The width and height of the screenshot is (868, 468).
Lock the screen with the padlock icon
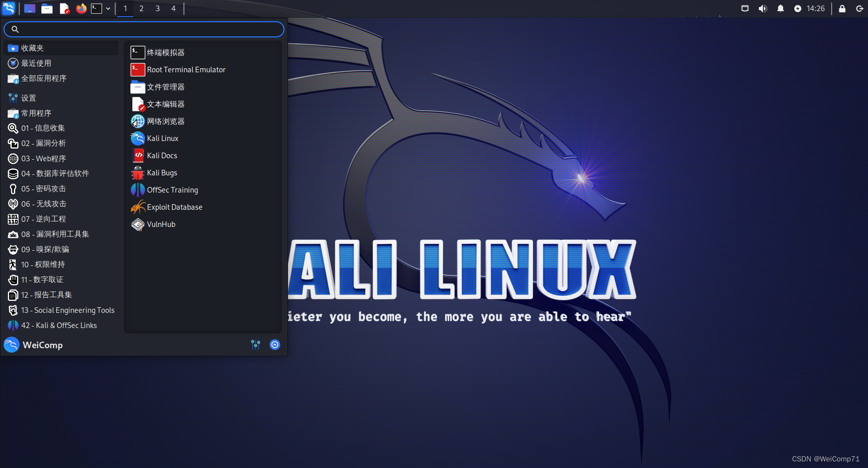click(x=842, y=9)
